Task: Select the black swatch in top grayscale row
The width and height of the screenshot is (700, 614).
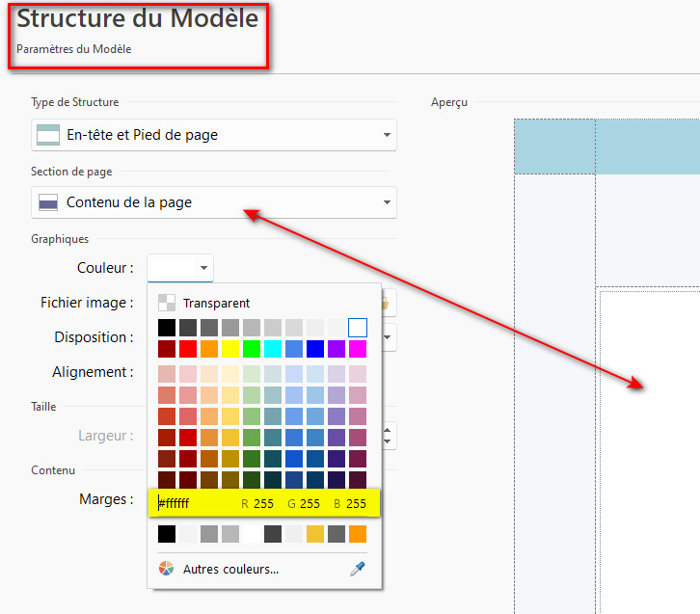Action: click(x=167, y=328)
